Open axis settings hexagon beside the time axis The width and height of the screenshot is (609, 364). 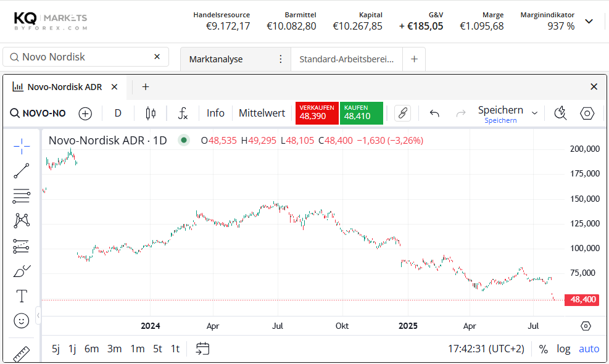click(586, 326)
